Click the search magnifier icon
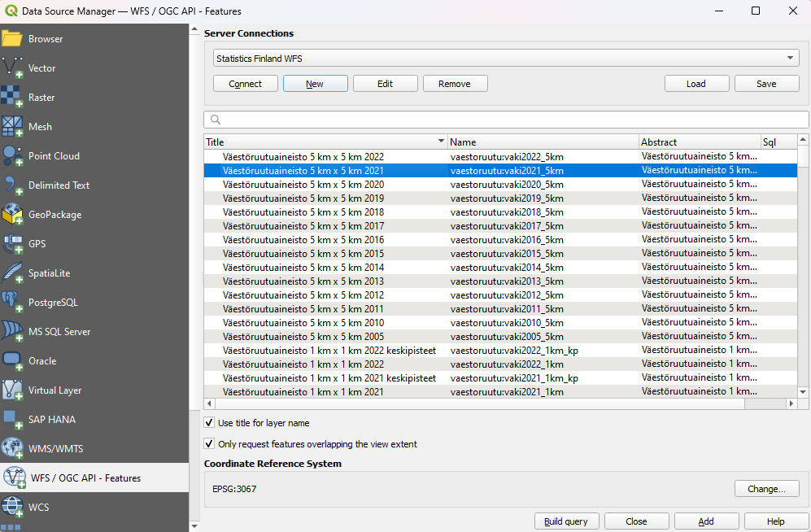The height and width of the screenshot is (532, 811). (216, 120)
